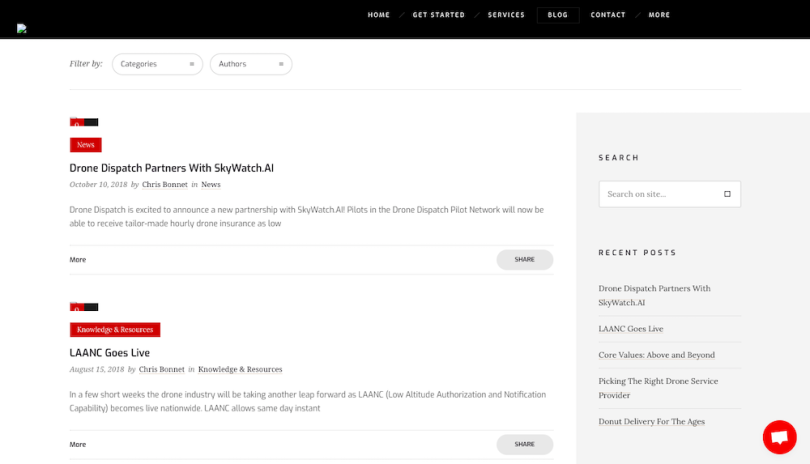Screen dimensions: 810x464
Task: Open post title Drone Dispatch Partners With SkyWatch.AI
Action: [x=172, y=168]
